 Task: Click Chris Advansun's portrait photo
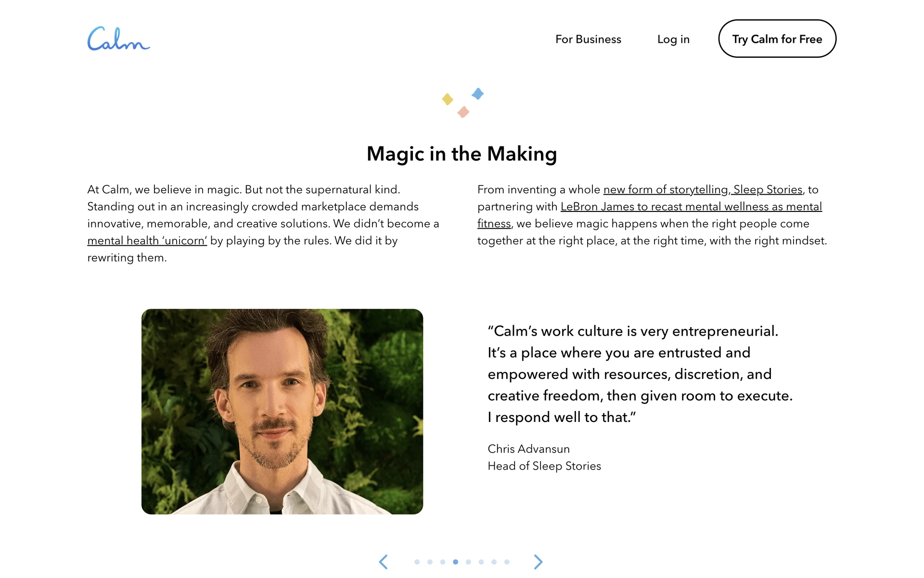point(282,411)
